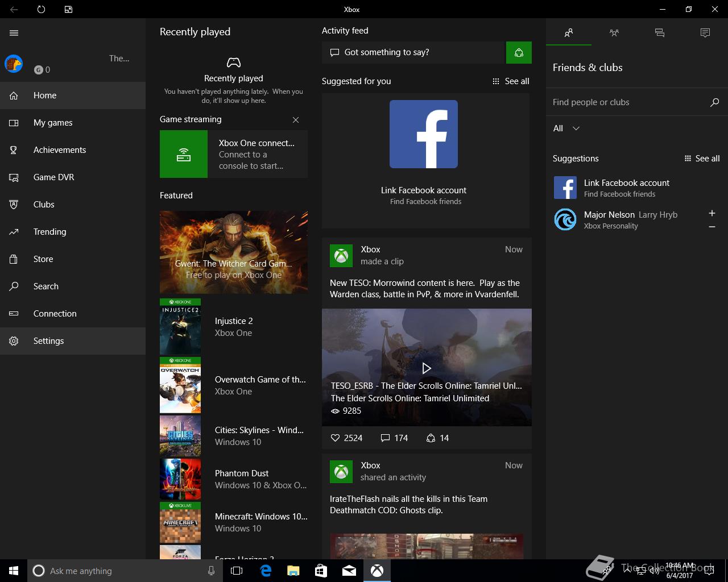Click the Cortana 'Ask me anything' box
The image size is (728, 582).
tap(125, 571)
